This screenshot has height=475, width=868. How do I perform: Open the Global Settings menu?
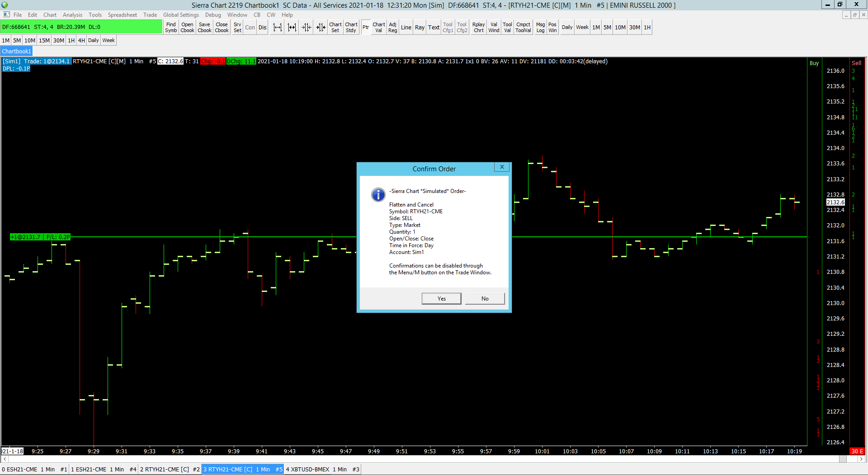click(x=181, y=15)
